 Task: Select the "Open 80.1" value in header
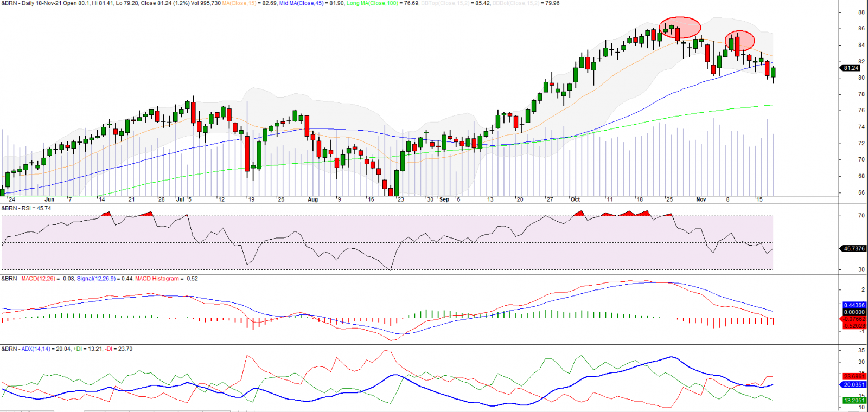[x=76, y=3]
